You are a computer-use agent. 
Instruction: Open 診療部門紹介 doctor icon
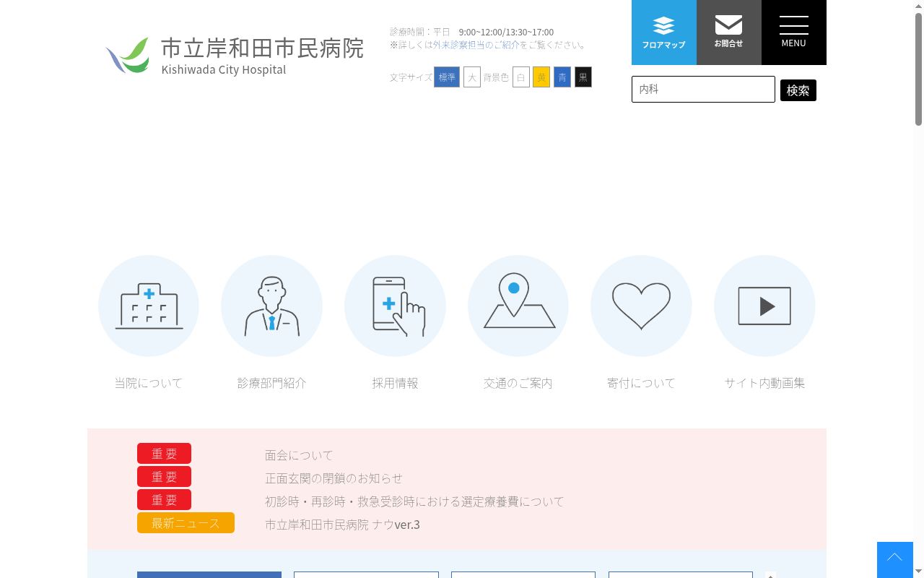tap(271, 306)
